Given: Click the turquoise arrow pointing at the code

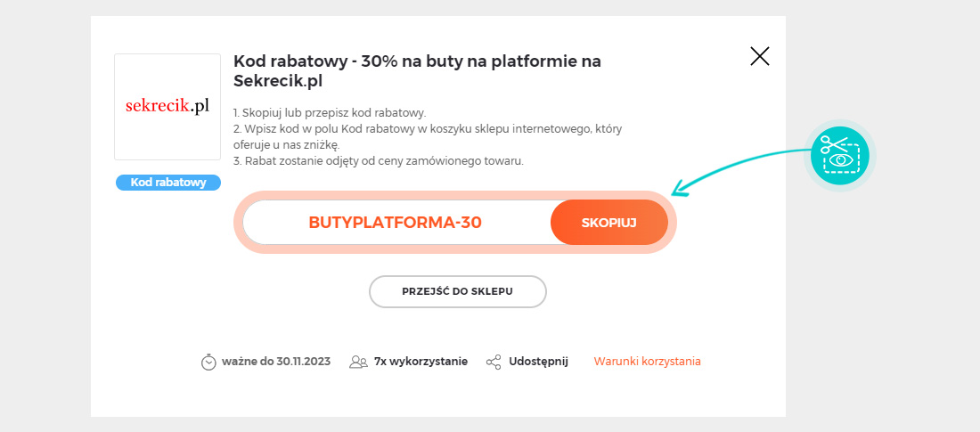Looking at the screenshot, I should click(x=741, y=171).
